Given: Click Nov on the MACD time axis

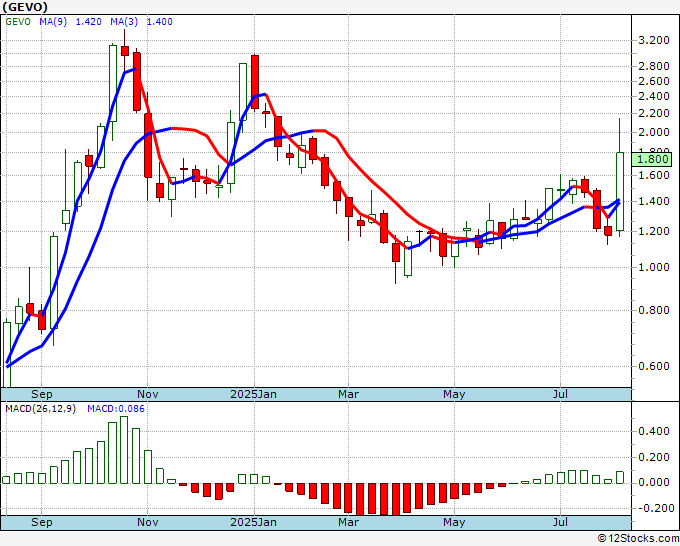Looking at the screenshot, I should 147,522.
